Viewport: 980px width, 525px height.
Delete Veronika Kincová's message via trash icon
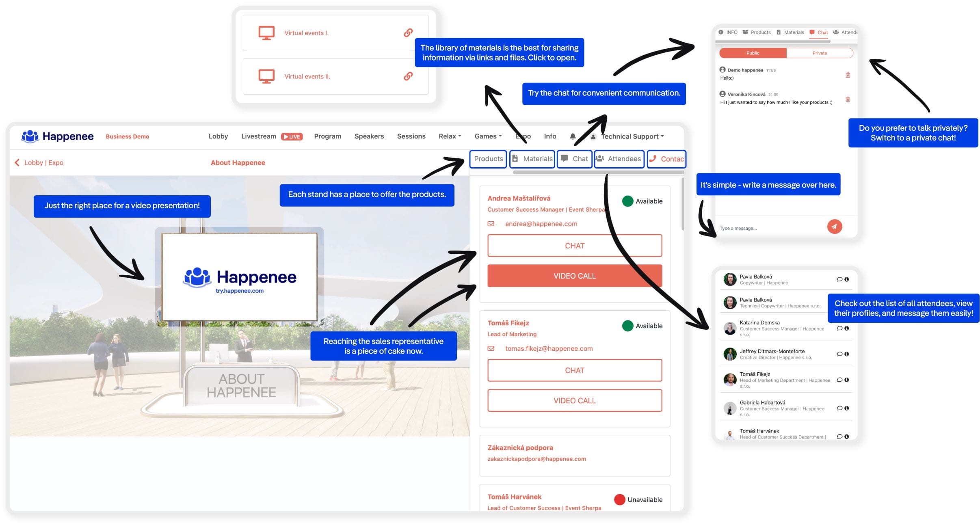848,99
